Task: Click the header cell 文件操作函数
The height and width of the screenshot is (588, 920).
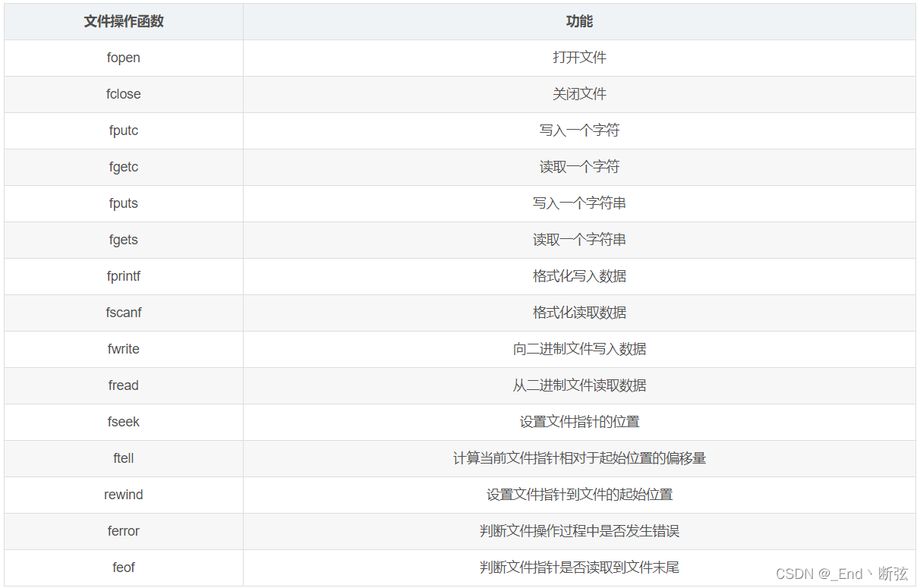Action: 124,21
